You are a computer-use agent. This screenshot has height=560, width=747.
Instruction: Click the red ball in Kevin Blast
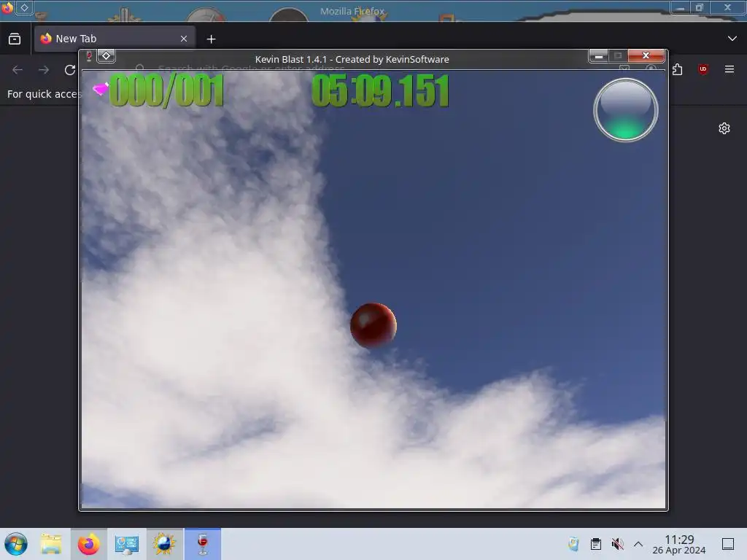(373, 325)
